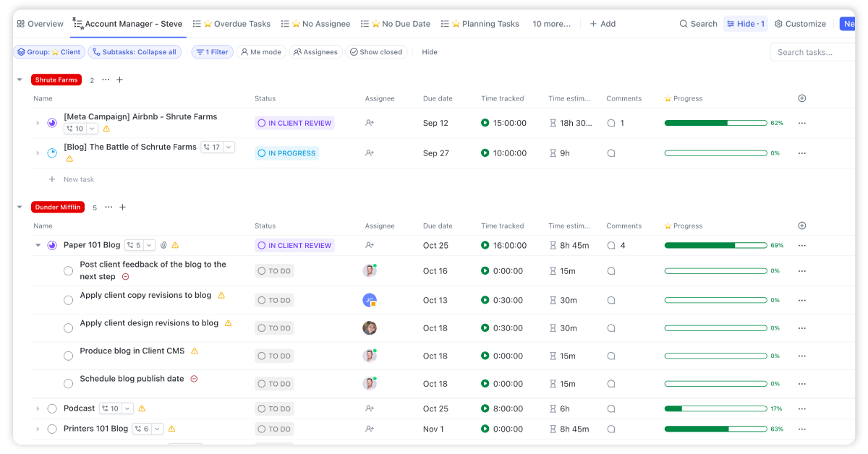Viewport: 868px width, 454px height.
Task: Click the progress bar of Paper 101 Blog
Action: 715,245
